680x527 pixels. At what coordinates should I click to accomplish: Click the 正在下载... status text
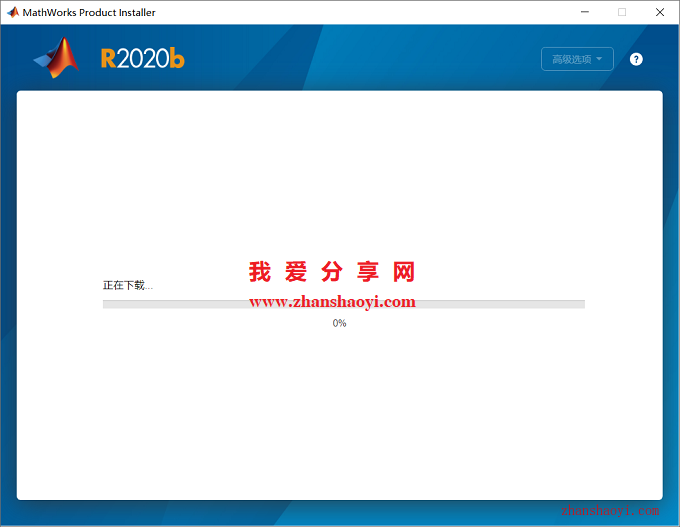128,285
